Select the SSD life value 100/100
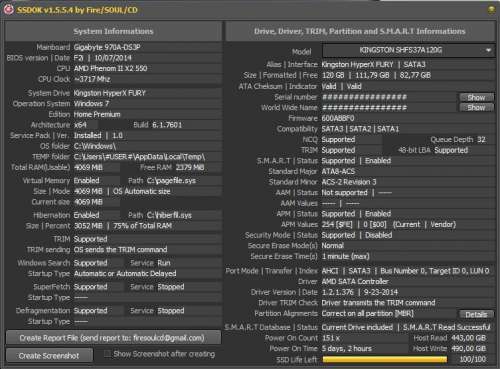The height and width of the screenshot is (369, 500). pos(473,359)
